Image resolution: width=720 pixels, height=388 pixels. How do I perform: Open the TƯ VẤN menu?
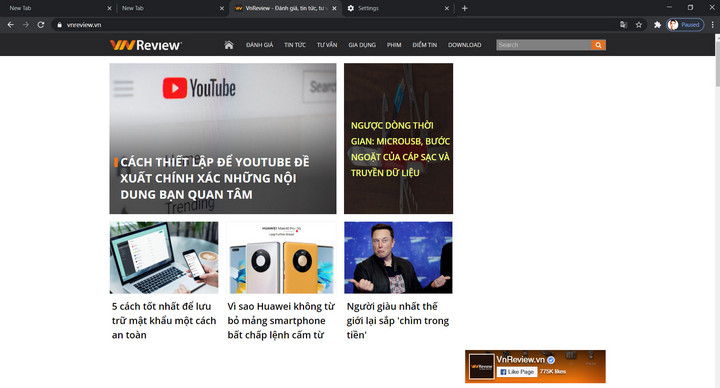point(327,45)
